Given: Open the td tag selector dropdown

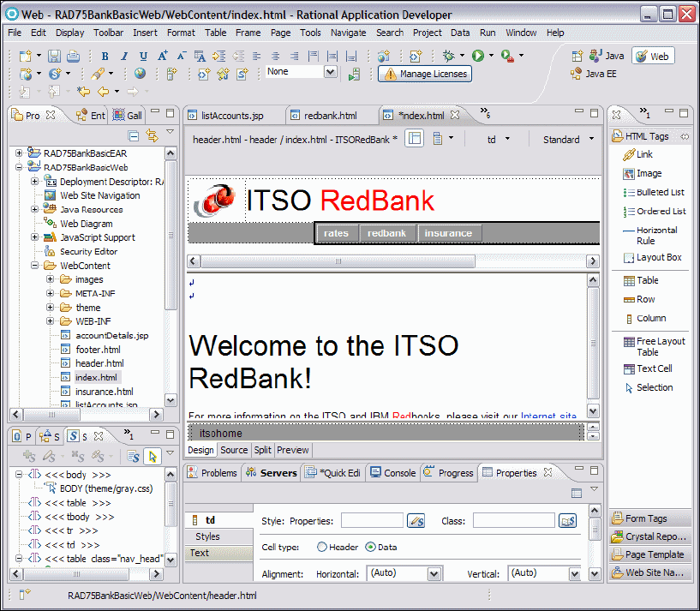Looking at the screenshot, I should point(507,139).
